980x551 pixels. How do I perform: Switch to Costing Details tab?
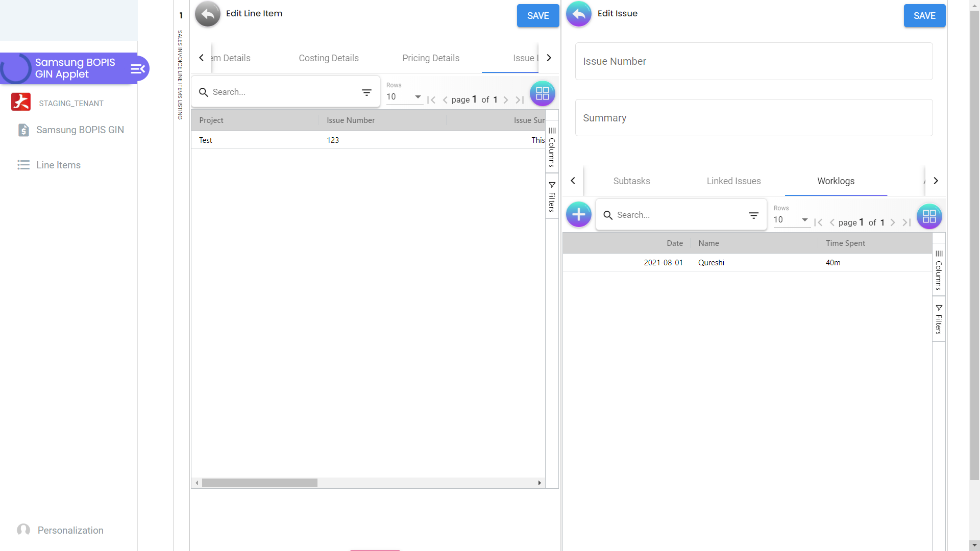point(329,58)
